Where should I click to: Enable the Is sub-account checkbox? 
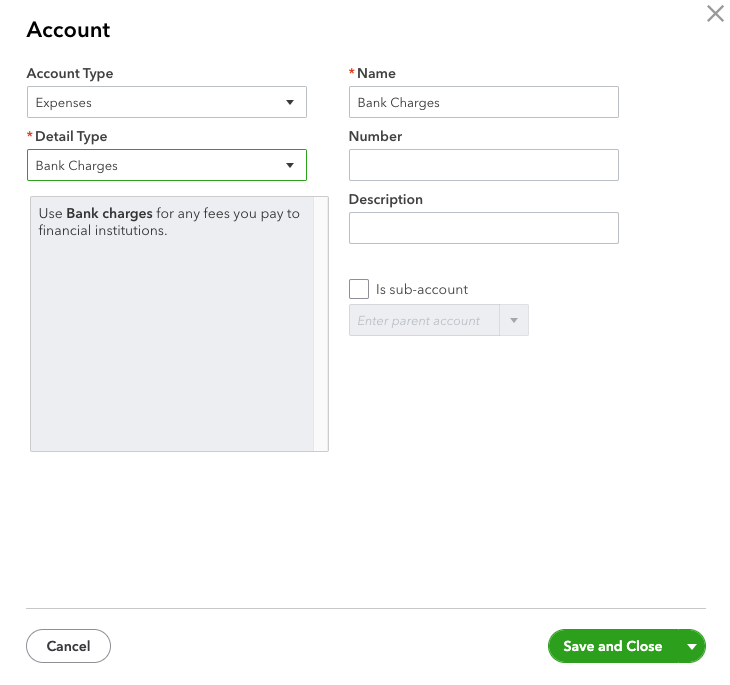359,289
